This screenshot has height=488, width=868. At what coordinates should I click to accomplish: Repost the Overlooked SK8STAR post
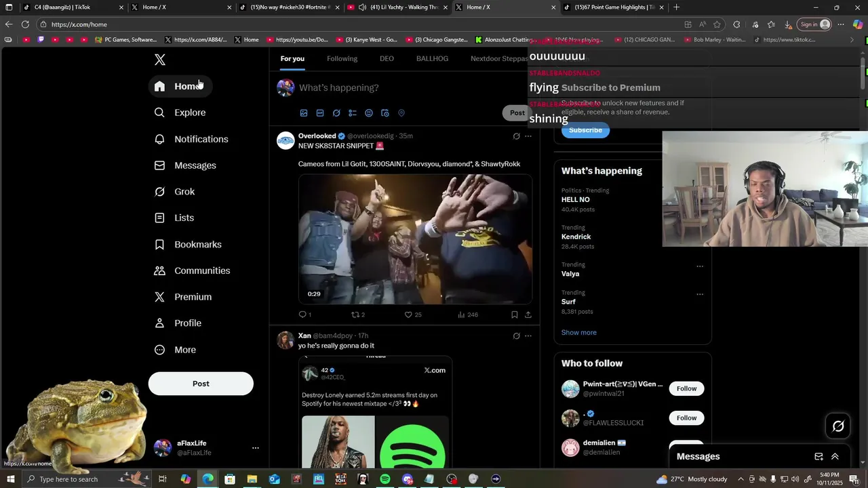(357, 314)
